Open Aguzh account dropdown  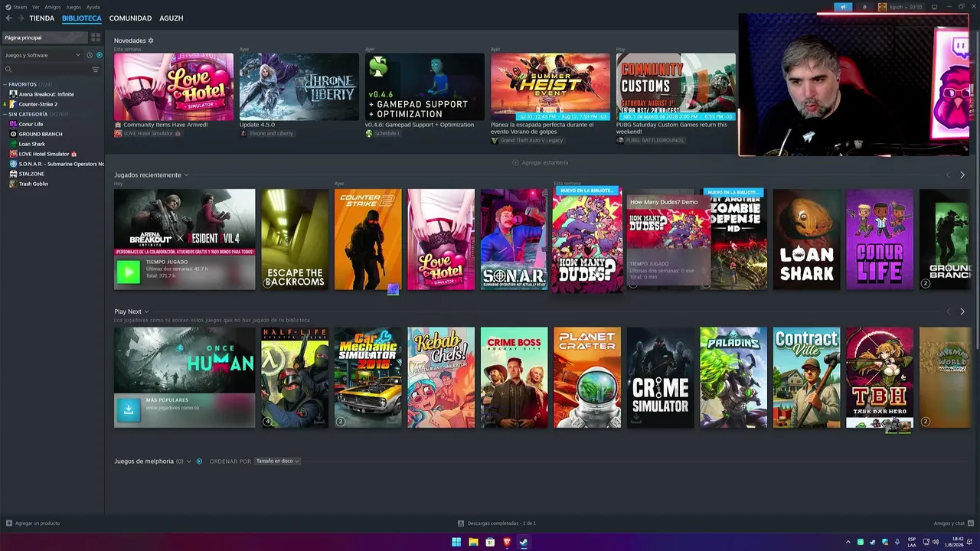[x=900, y=7]
